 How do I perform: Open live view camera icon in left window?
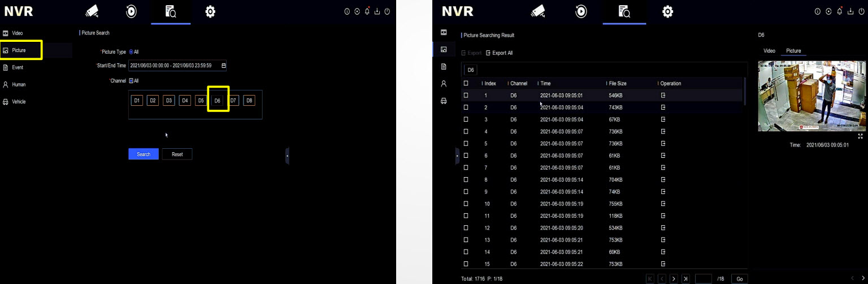click(92, 12)
